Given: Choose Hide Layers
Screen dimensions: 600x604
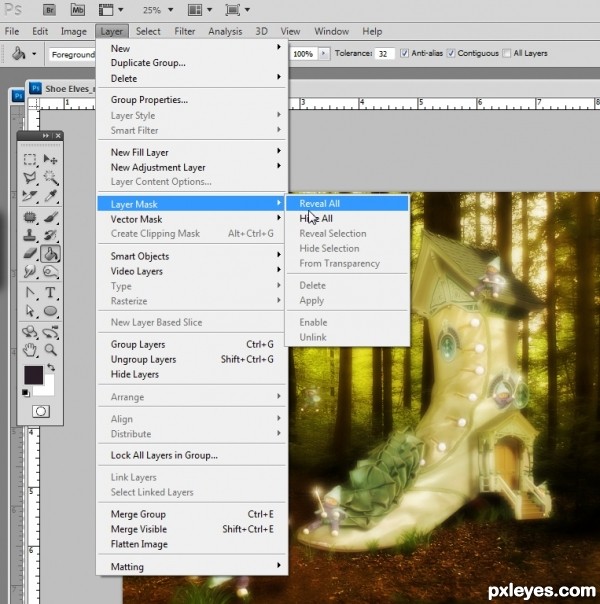Looking at the screenshot, I should point(192,374).
